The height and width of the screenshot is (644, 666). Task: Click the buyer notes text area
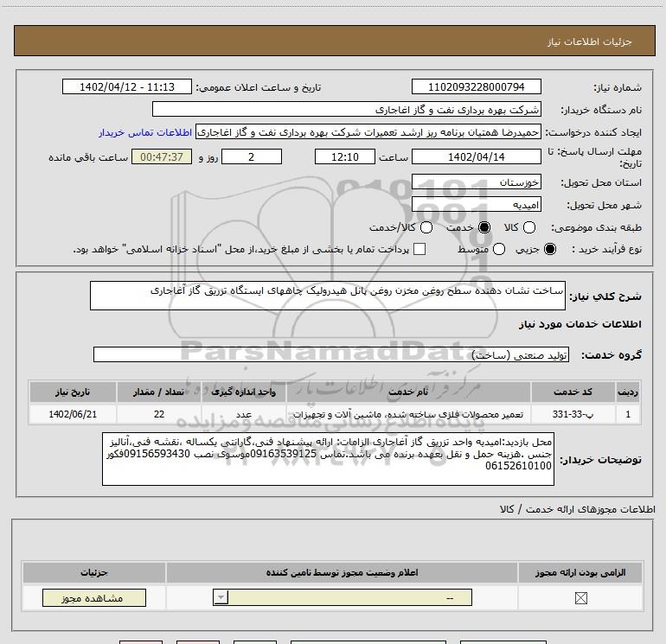(328, 459)
